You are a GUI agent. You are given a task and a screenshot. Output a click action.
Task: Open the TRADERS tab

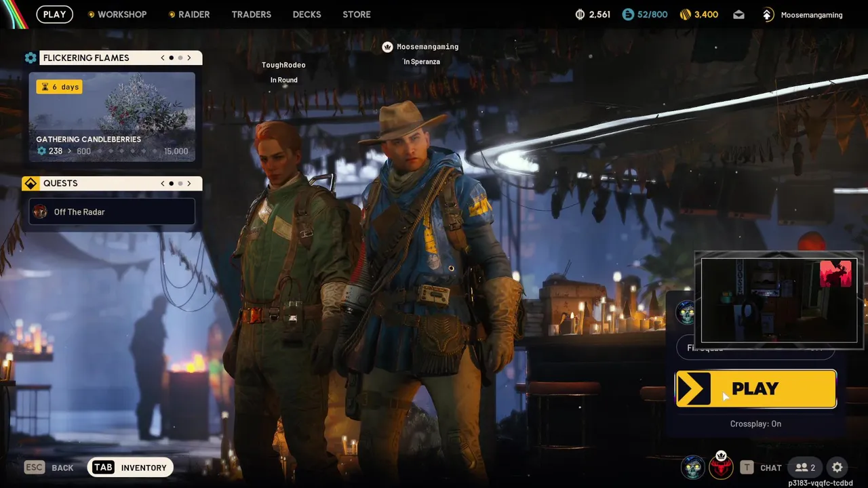pyautogui.click(x=251, y=14)
